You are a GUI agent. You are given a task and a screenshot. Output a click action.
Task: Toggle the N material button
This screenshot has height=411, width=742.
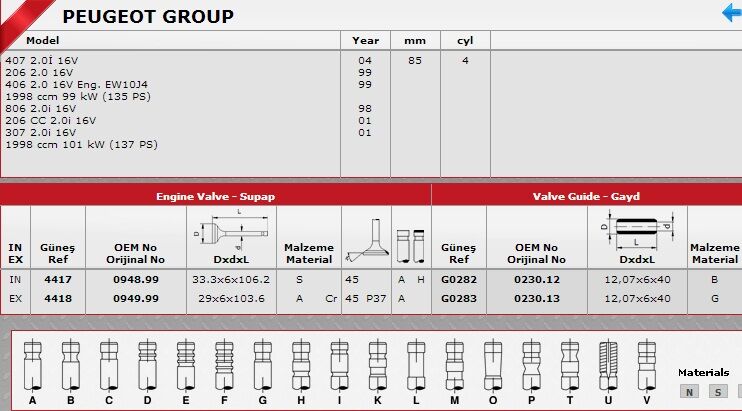pos(688,391)
